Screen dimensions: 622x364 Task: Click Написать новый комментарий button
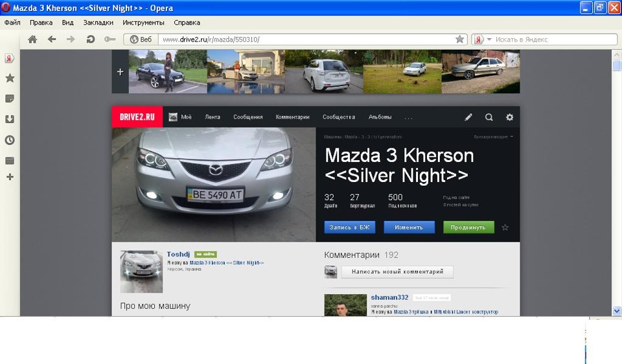pyautogui.click(x=397, y=271)
